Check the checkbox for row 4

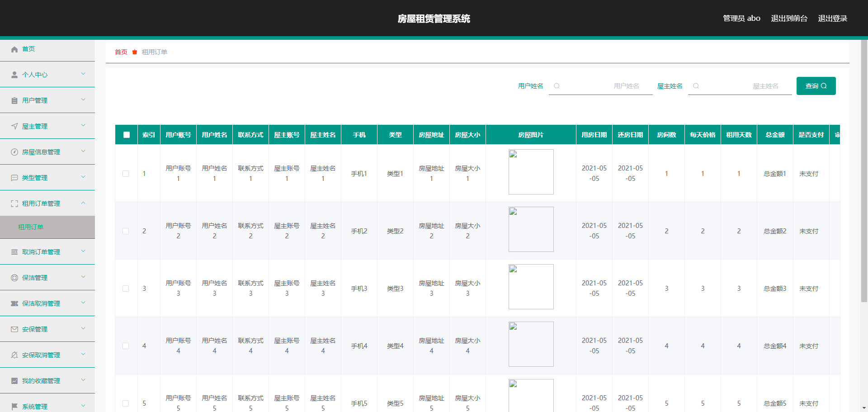tap(126, 346)
